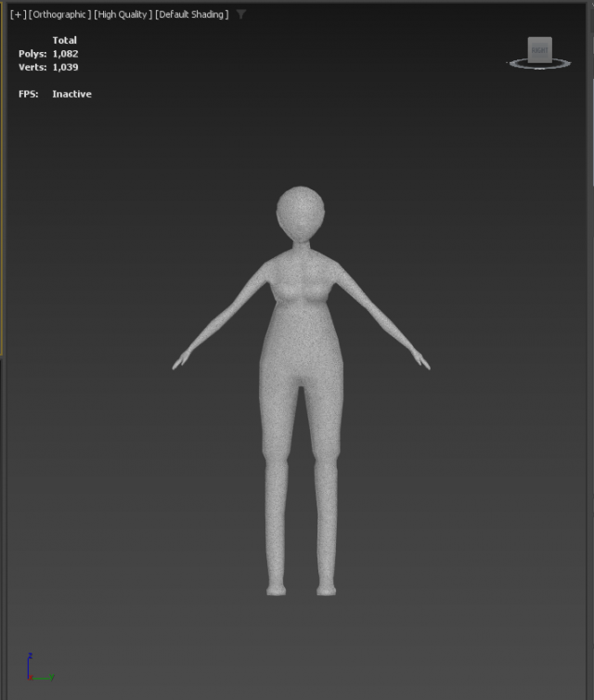Open the [+] general viewport menu
The width and height of the screenshot is (594, 700).
[18, 15]
